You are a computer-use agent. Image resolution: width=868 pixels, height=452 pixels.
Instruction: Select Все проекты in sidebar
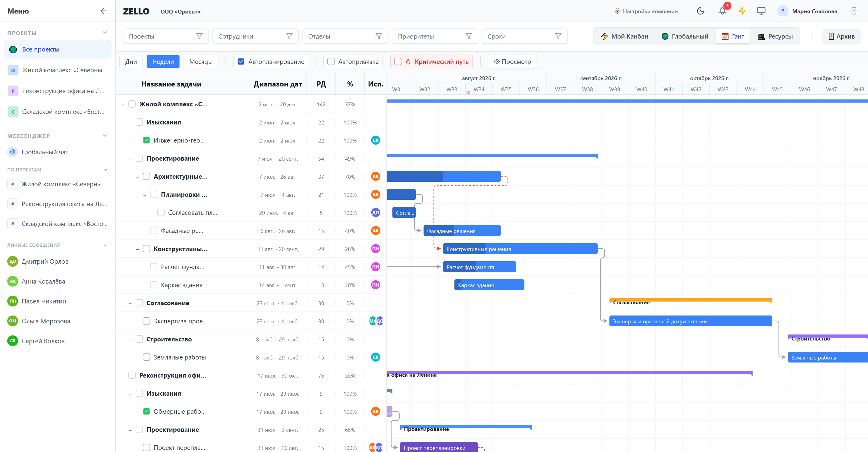pos(58,49)
